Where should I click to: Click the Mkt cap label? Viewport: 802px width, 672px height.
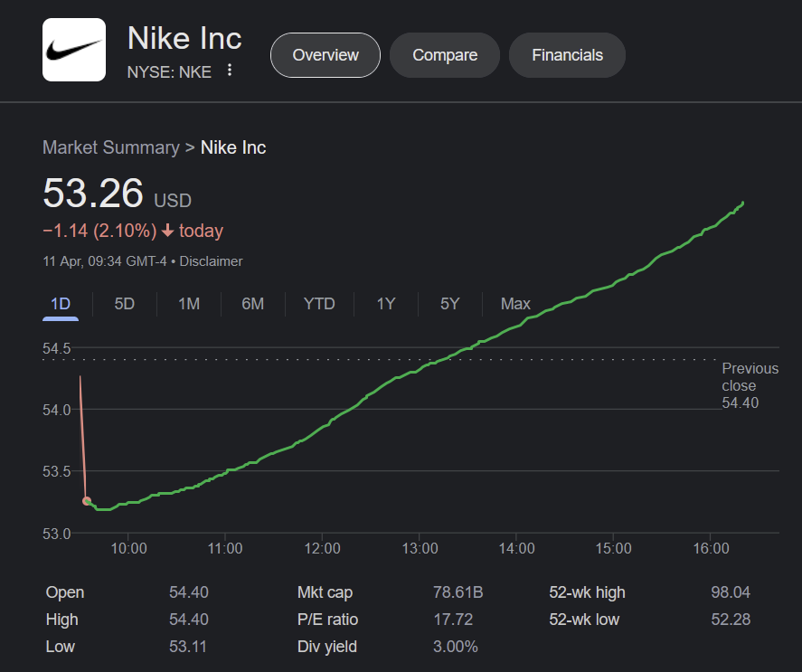325,592
